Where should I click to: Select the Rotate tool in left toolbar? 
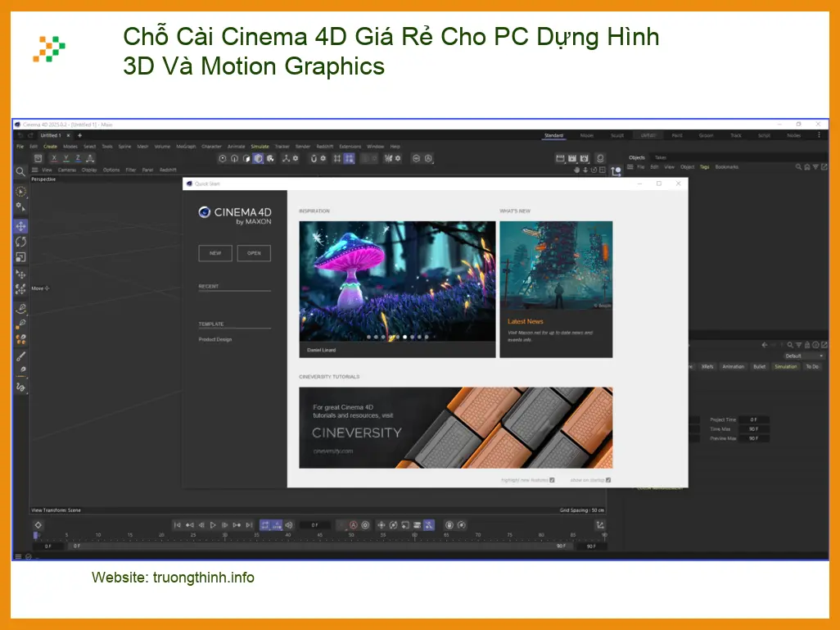(20, 242)
